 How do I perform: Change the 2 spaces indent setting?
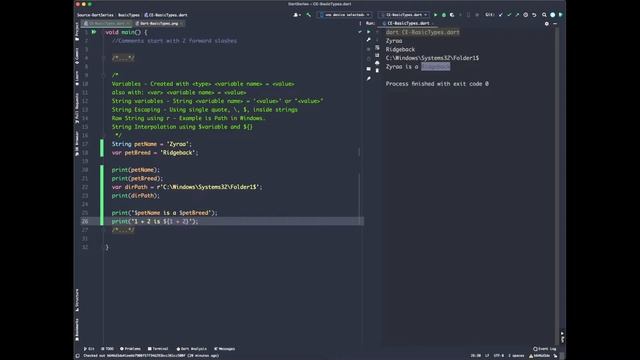click(x=516, y=356)
